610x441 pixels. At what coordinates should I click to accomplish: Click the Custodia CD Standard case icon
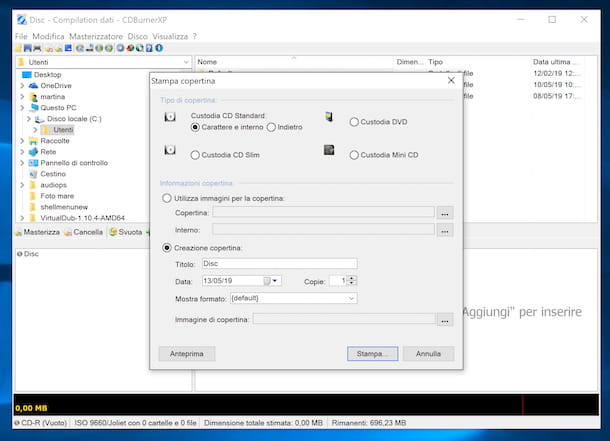[169, 119]
